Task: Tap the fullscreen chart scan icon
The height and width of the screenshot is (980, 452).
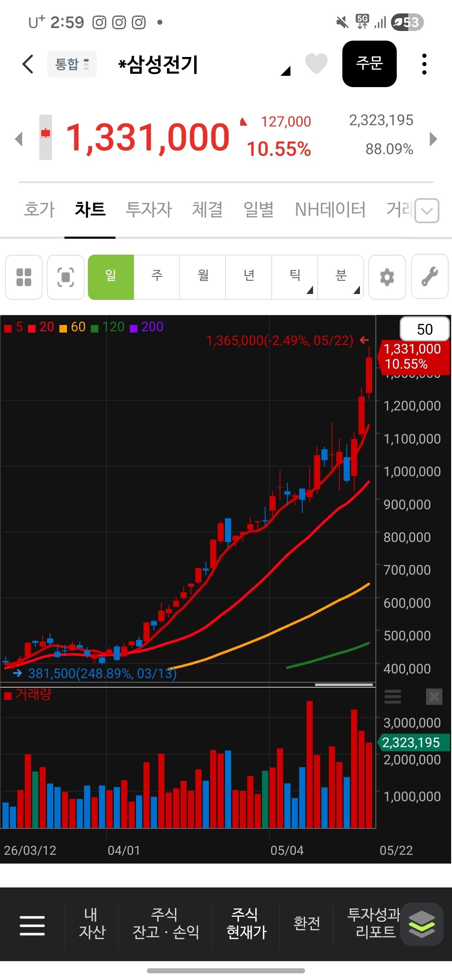Action: click(x=66, y=277)
